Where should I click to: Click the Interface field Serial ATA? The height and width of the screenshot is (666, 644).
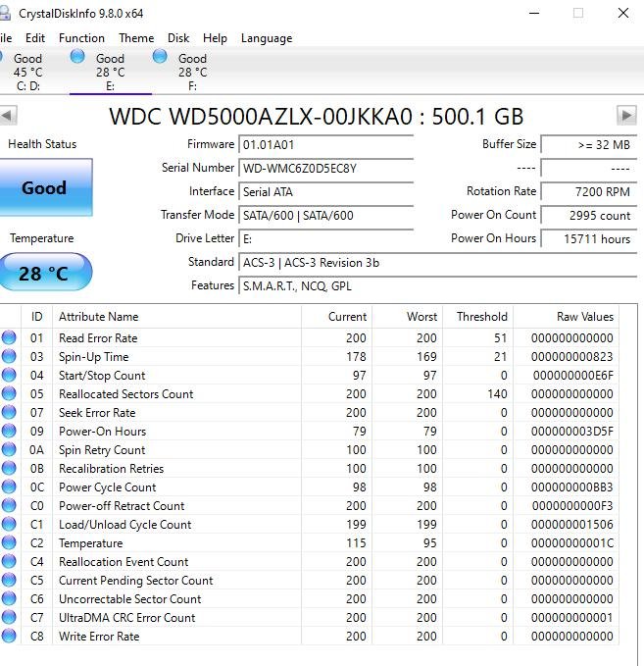(326, 192)
